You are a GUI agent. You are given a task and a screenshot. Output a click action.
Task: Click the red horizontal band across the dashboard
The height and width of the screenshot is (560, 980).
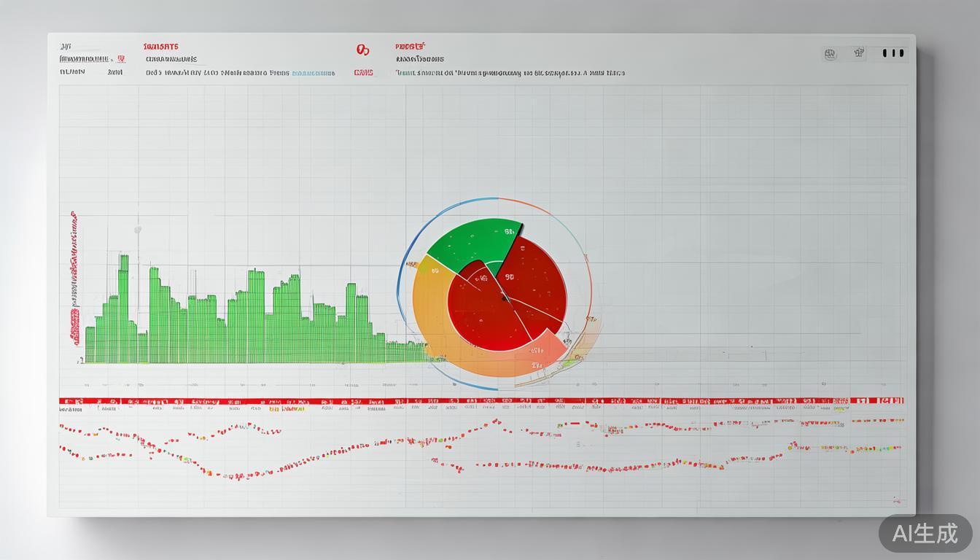(x=481, y=401)
